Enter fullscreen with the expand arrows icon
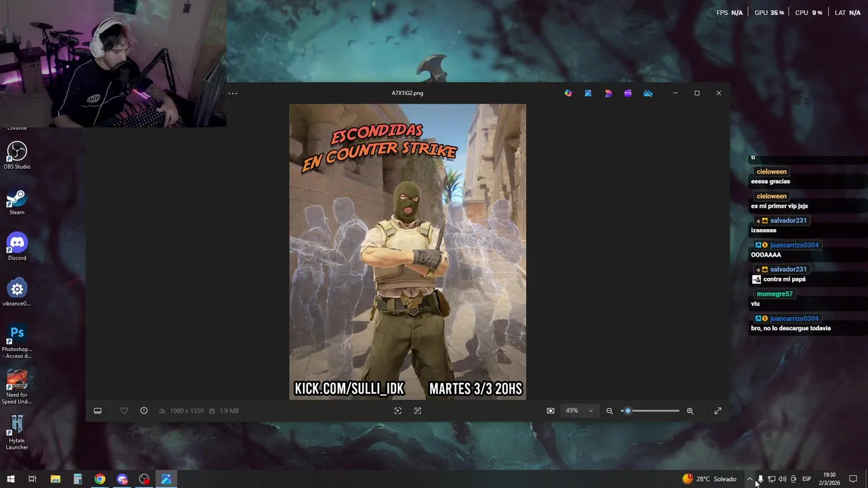The image size is (868, 488). 718,411
